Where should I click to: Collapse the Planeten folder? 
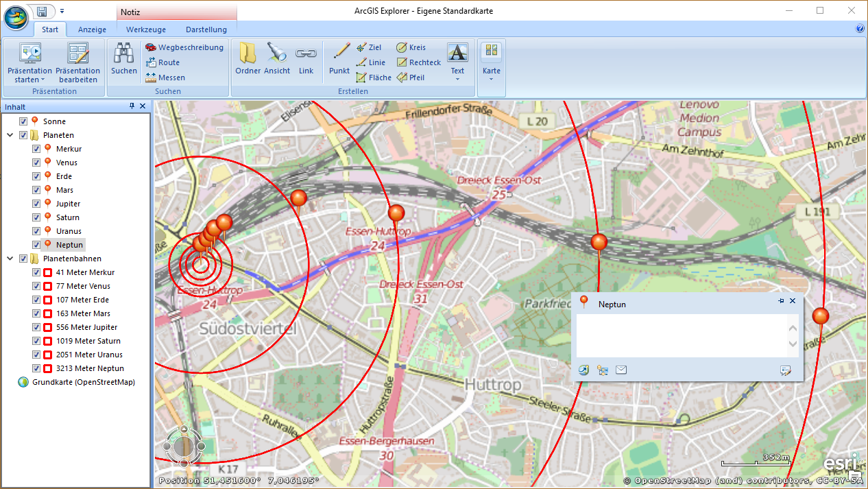(10, 135)
